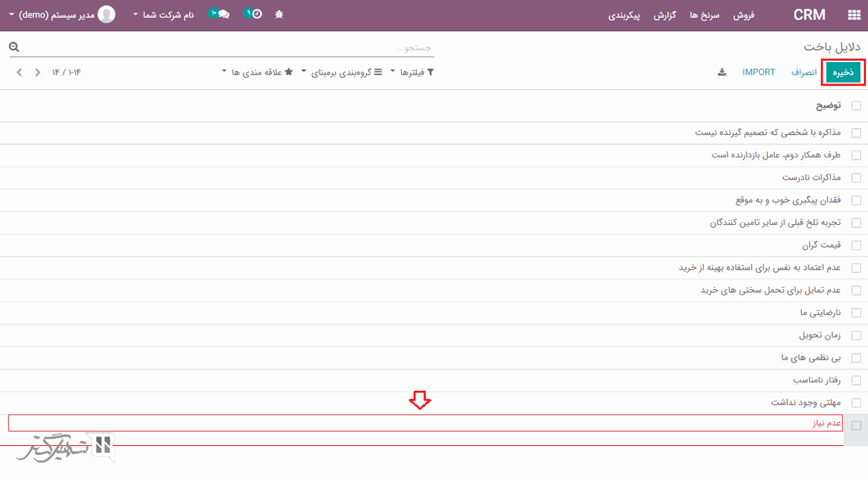Image resolution: width=868 pixels, height=480 pixels.
Task: Open the سرنخ ها menu
Action: coord(704,15)
